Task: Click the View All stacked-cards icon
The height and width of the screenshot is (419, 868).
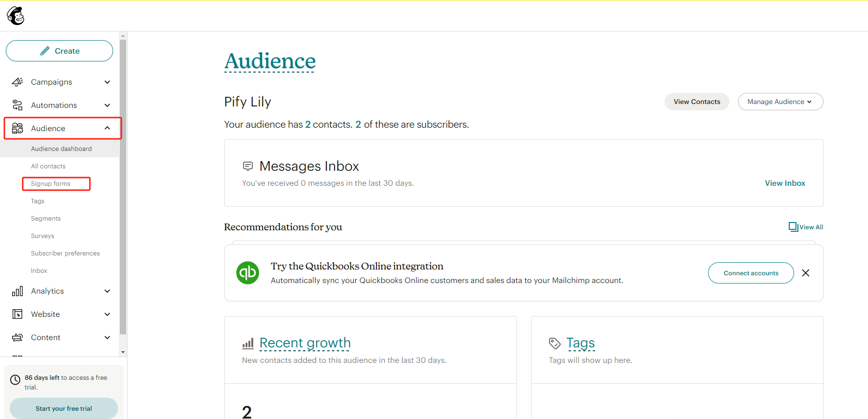Action: coord(793,227)
